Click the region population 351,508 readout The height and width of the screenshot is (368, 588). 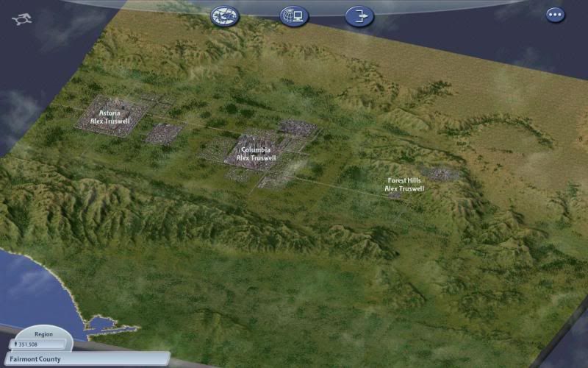point(38,344)
